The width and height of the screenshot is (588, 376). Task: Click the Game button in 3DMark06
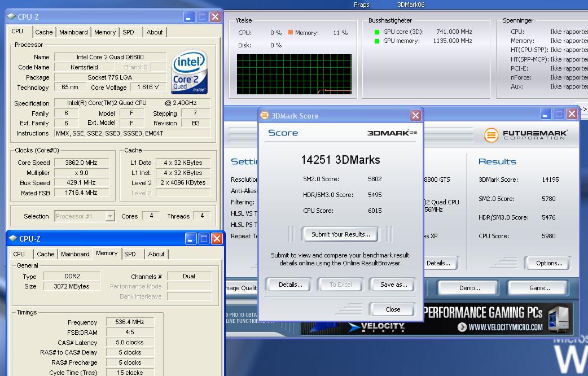[539, 288]
